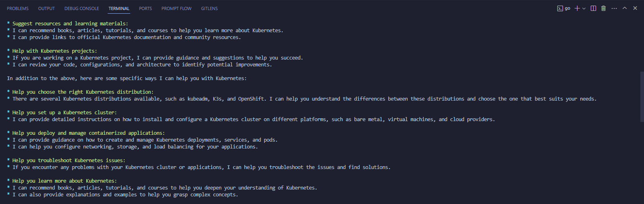The height and width of the screenshot is (204, 644).
Task: Open the OUTPUT tab
Action: coord(46,8)
